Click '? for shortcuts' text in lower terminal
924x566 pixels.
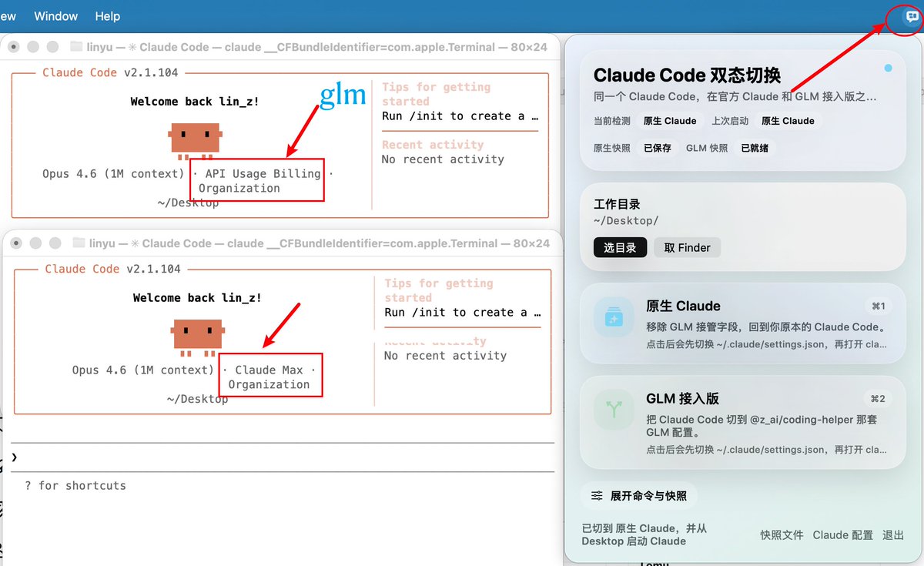(x=75, y=485)
